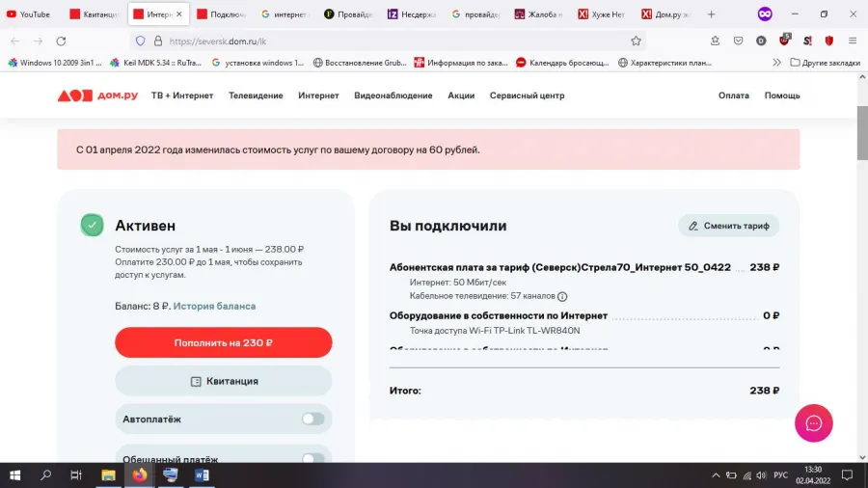The image size is (868, 488).
Task: Go to the Оплата page
Action: 734,95
